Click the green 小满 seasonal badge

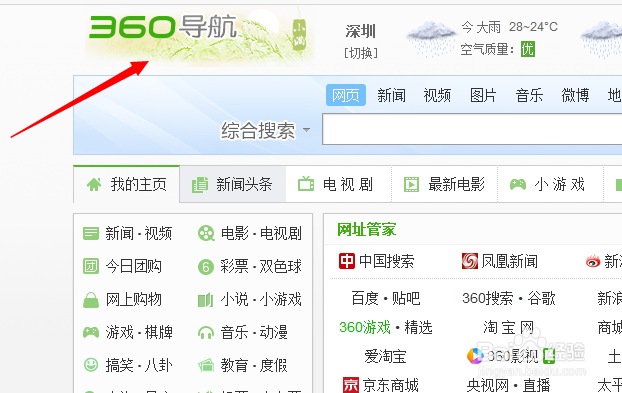pos(299,35)
